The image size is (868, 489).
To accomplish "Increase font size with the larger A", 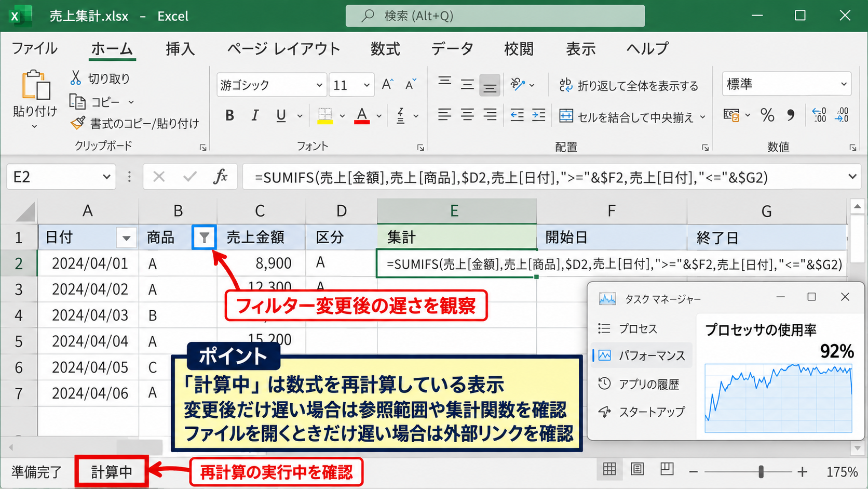I will (388, 85).
